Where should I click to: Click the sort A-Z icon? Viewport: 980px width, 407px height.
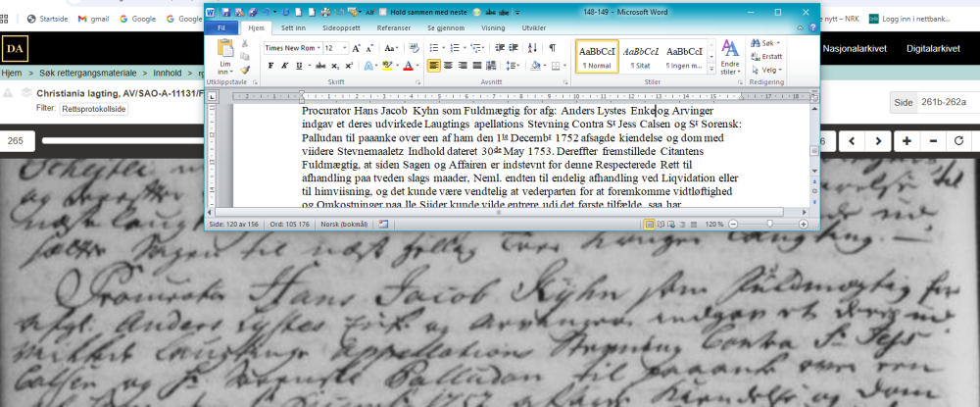click(x=535, y=48)
